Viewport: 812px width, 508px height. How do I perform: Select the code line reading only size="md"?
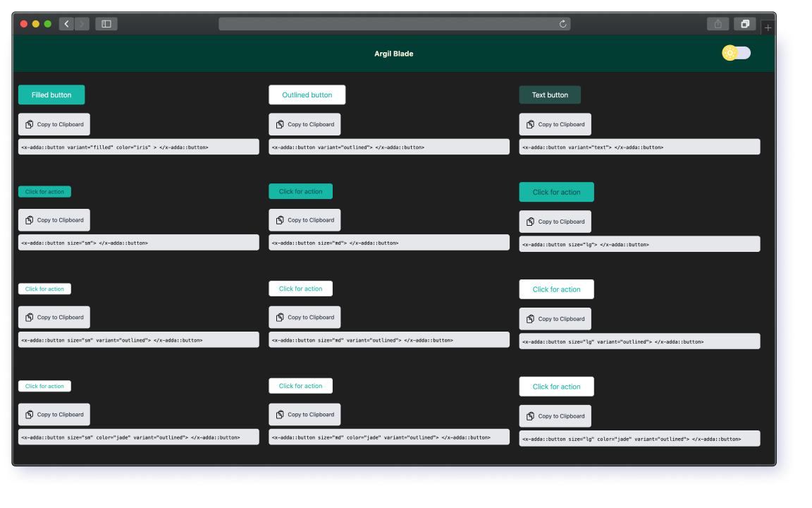[389, 243]
